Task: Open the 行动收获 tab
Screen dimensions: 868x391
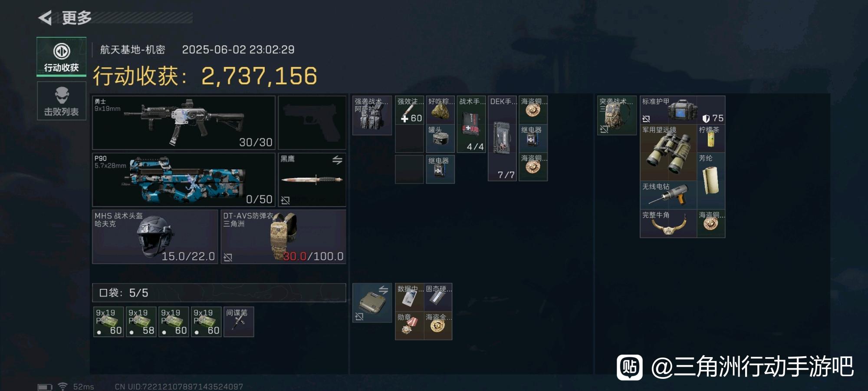Action: pos(61,57)
